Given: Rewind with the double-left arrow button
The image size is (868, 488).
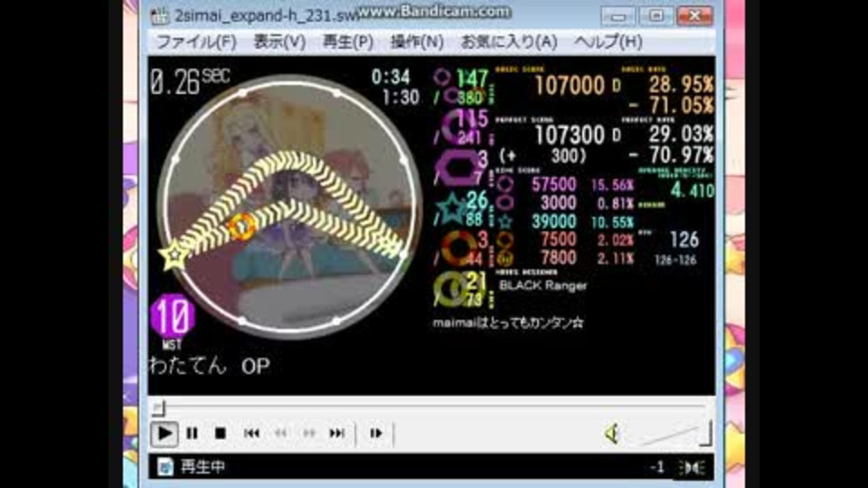Looking at the screenshot, I should (280, 433).
